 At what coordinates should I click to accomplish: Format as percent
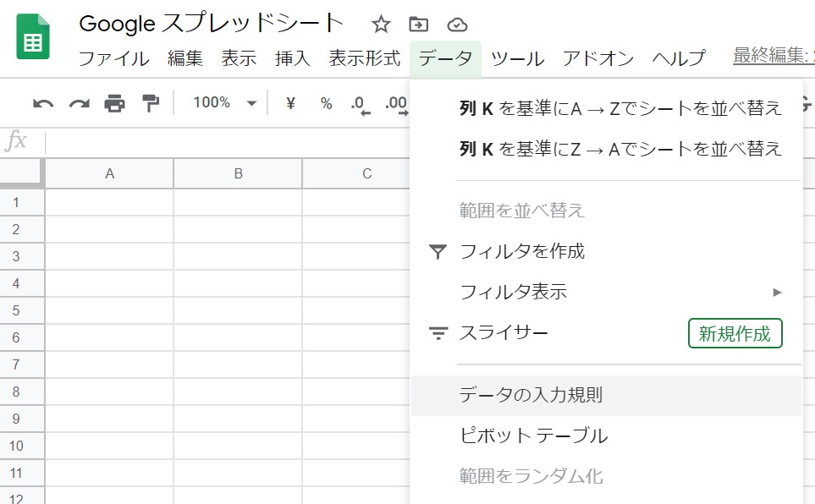tap(326, 103)
